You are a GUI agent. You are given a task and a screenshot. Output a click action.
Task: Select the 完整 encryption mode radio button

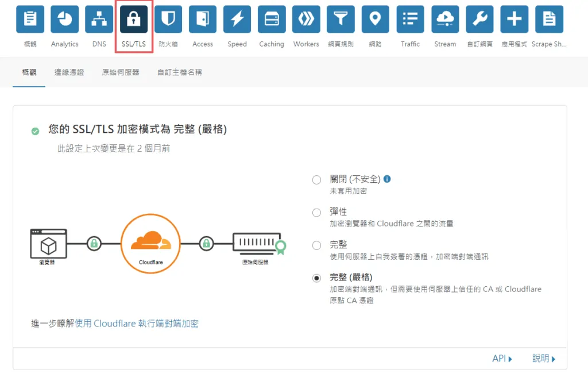316,245
